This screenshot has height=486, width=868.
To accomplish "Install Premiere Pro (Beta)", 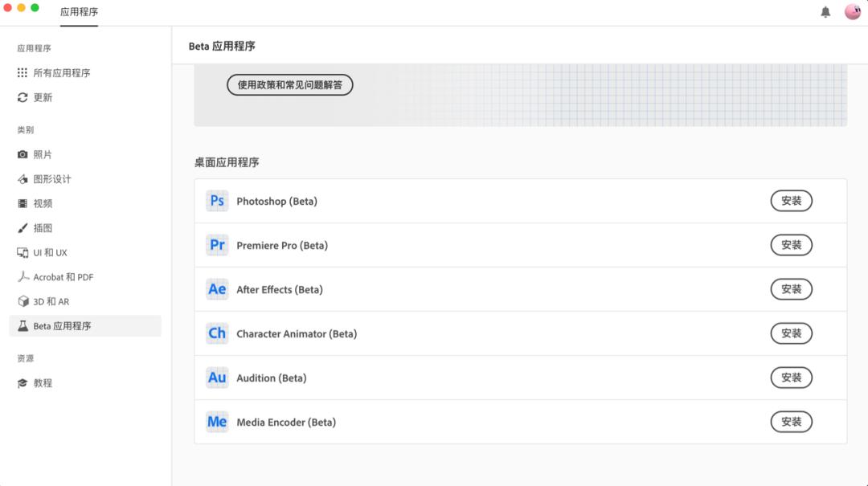I will (791, 245).
